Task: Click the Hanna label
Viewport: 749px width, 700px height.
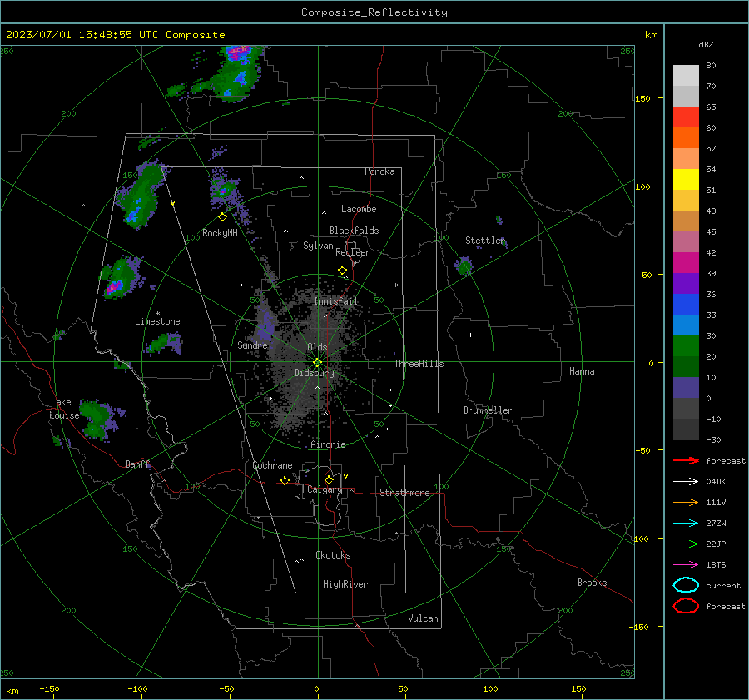Action: tap(582, 371)
